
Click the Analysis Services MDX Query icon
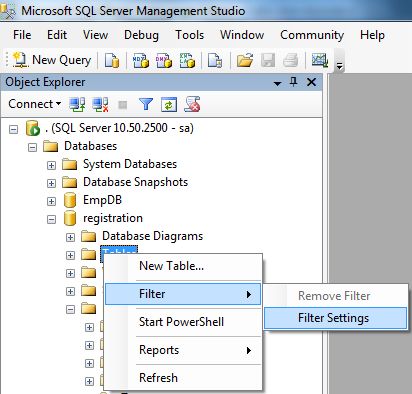click(141, 60)
